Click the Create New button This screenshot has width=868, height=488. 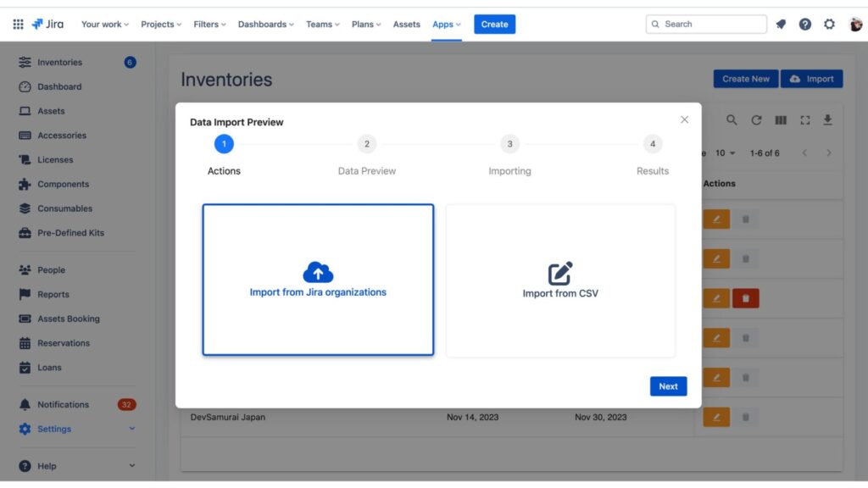pos(745,78)
